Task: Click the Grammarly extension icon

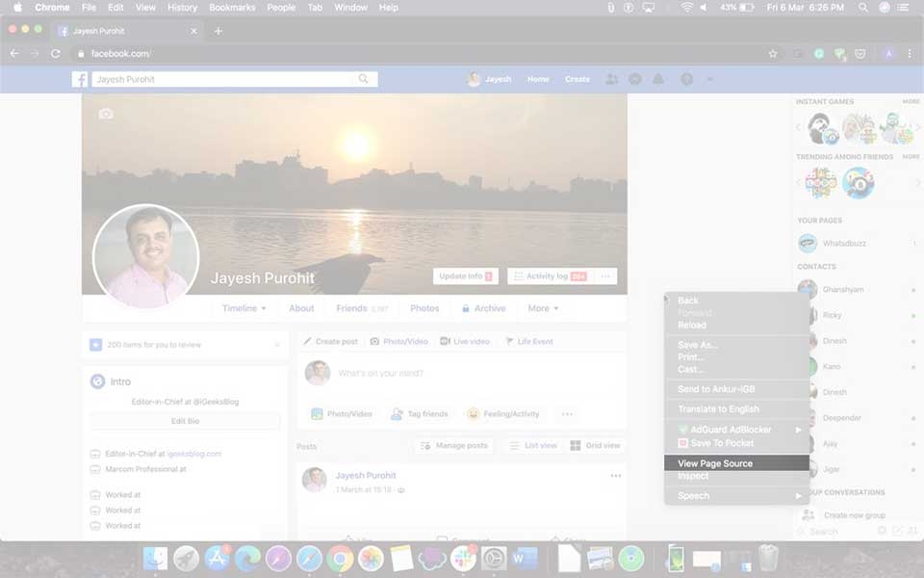Action: [818, 54]
